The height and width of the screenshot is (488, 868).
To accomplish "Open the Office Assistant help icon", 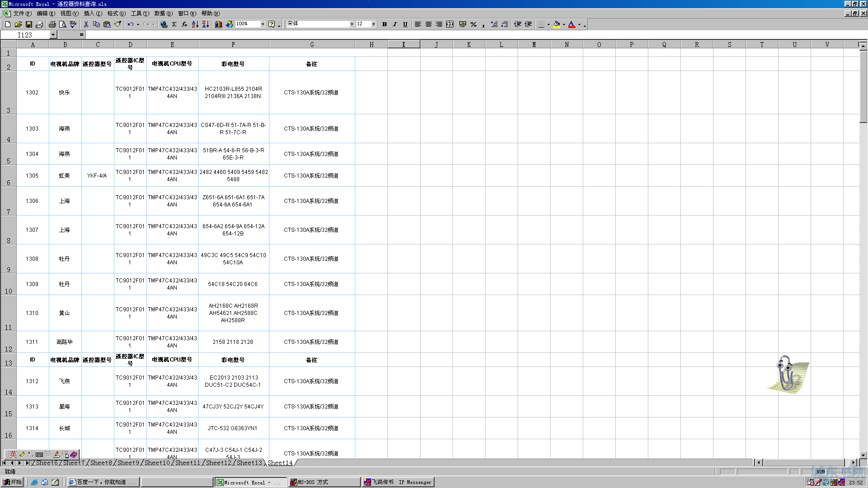I will pos(272,24).
